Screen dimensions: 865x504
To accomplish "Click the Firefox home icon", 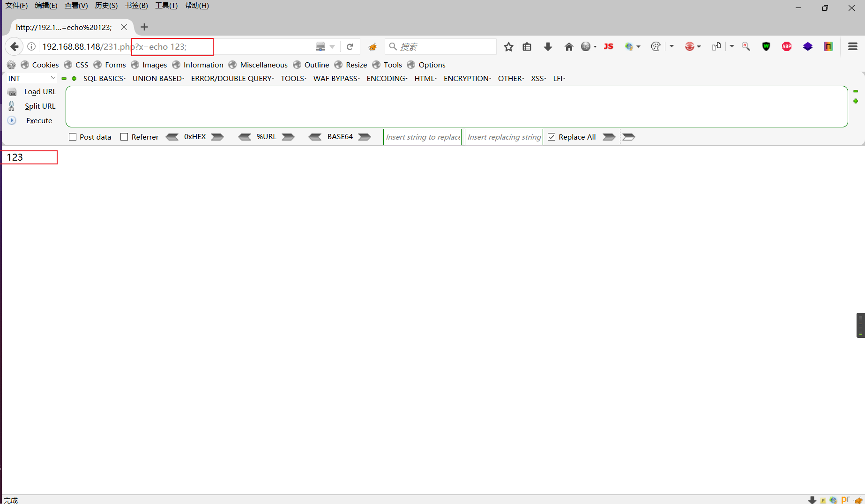I will (569, 46).
